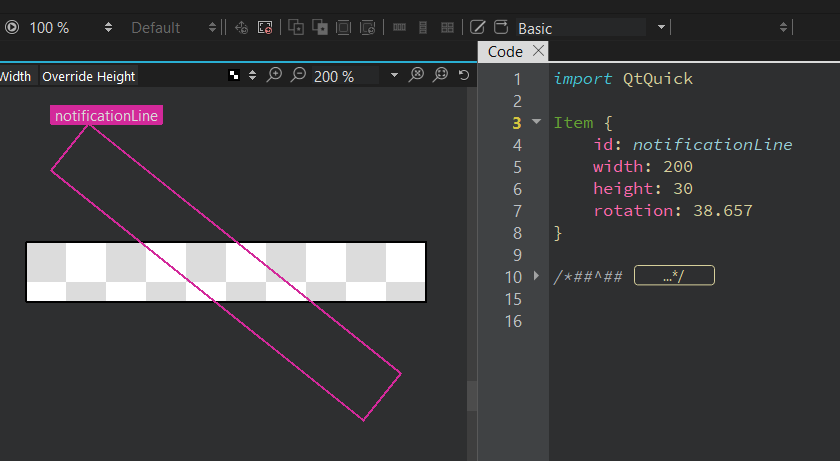The width and height of the screenshot is (840, 461).
Task: Click the reset position icon
Action: [242, 27]
